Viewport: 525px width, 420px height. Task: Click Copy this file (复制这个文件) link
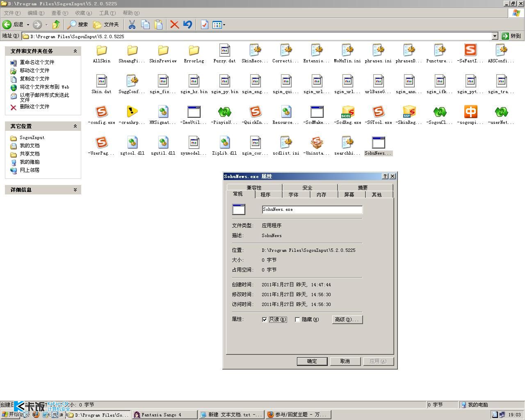(34, 79)
